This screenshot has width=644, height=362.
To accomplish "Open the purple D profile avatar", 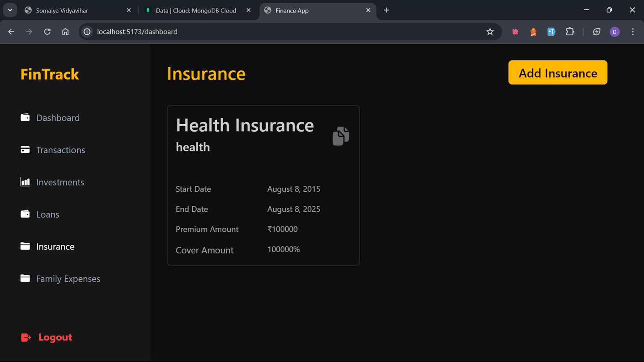I will 615,32.
